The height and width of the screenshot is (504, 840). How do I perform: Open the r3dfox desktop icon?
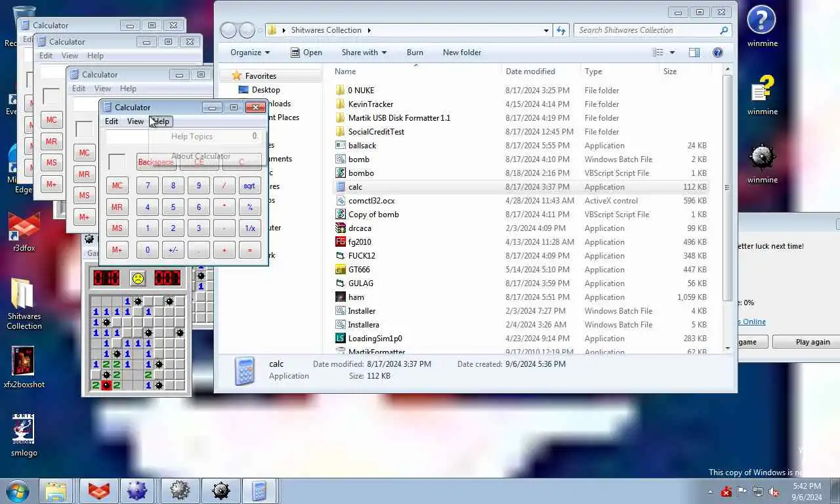tap(24, 231)
